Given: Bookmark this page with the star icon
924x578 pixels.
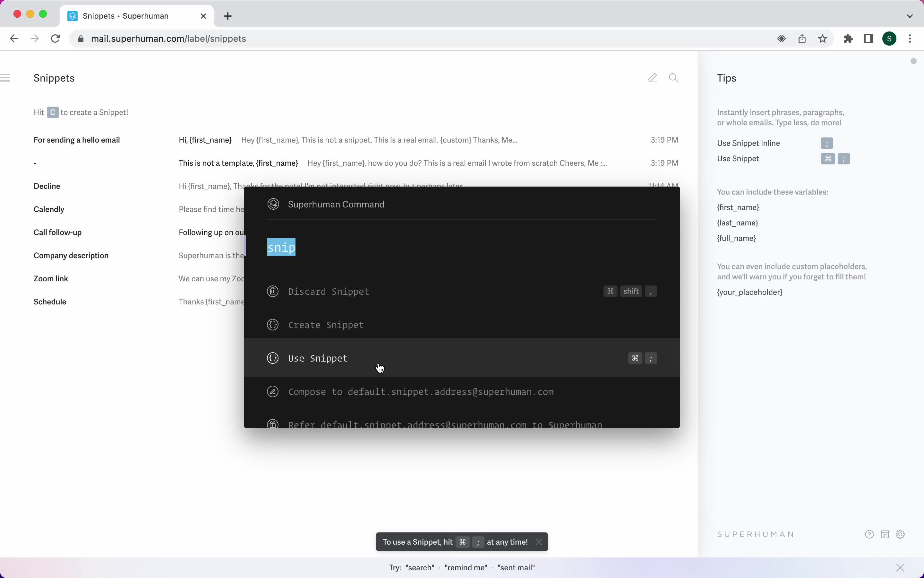Looking at the screenshot, I should 822,39.
